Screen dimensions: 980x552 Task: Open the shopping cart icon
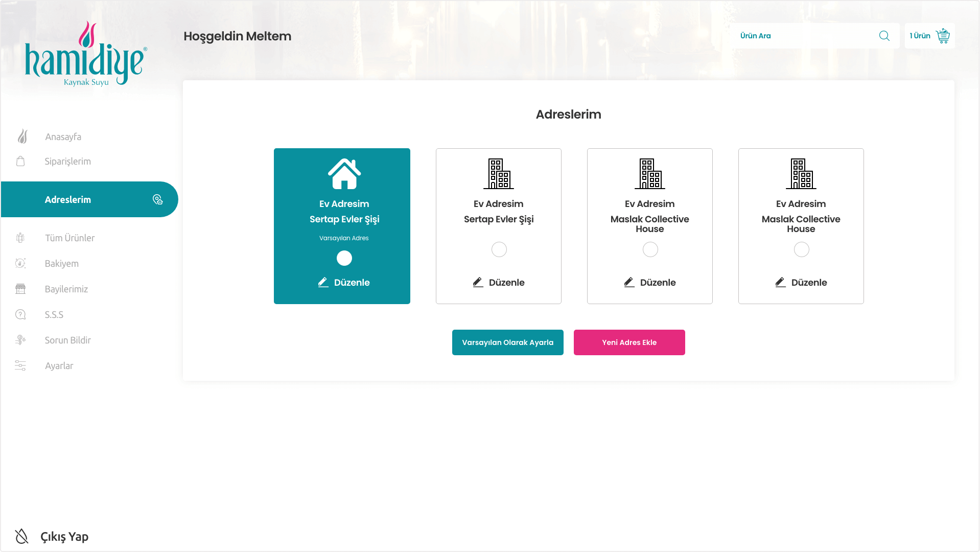[942, 36]
